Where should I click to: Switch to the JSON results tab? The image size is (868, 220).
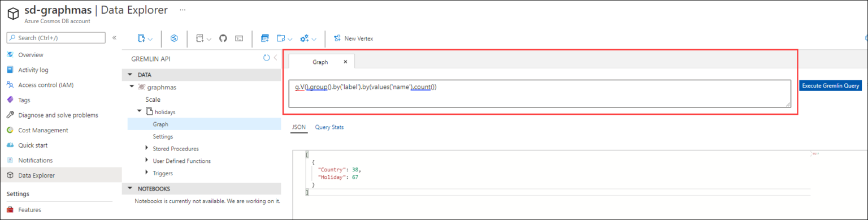coord(298,127)
